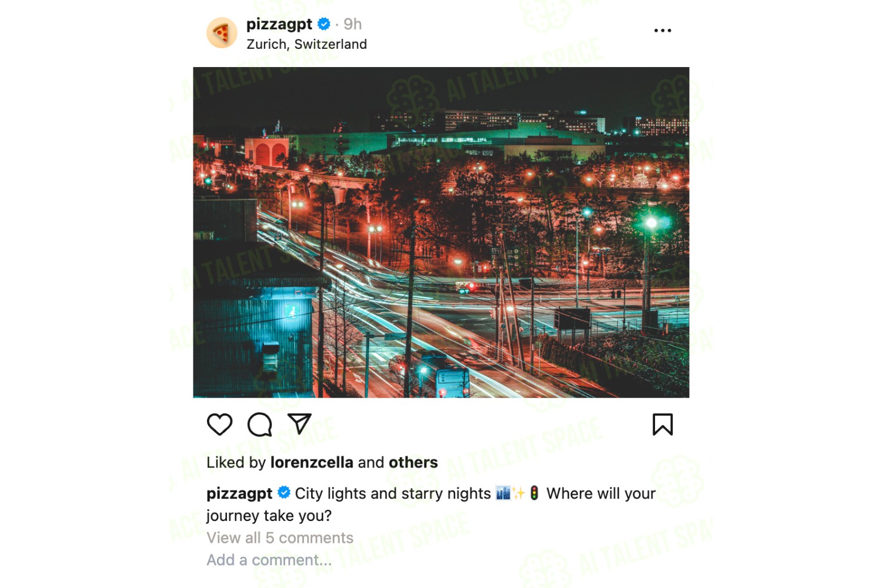The image size is (882, 588).
Task: Show others who liked the post
Action: 413,463
